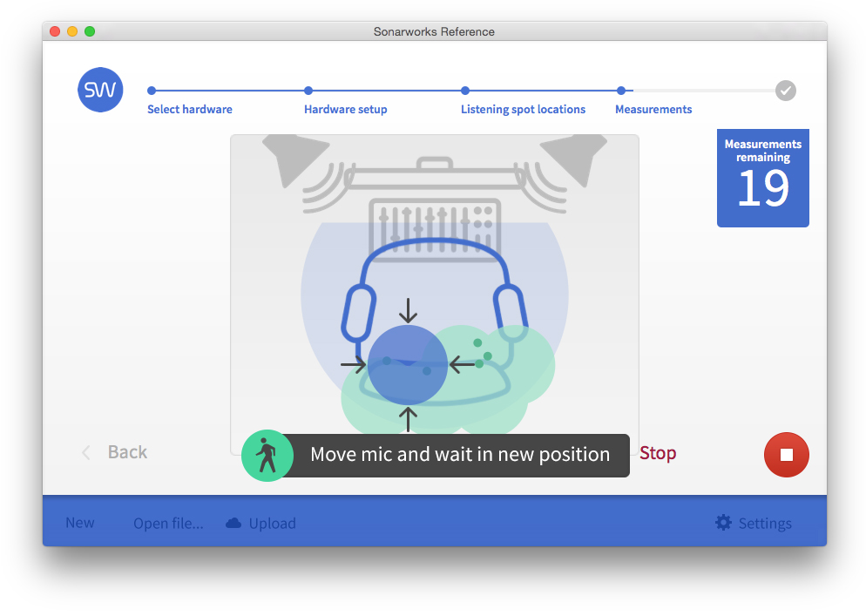The image size is (866, 616).
Task: Click the headphones illustration's left ear cup
Action: 358,313
